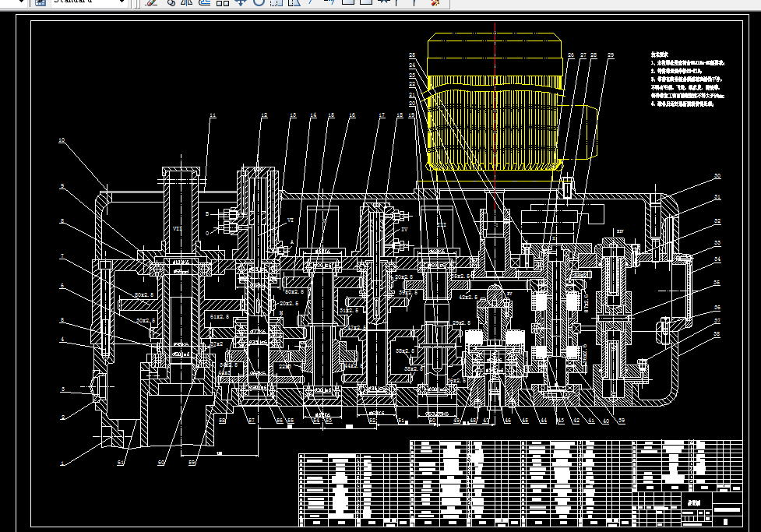This screenshot has width=761, height=532.
Task: Click part callout number 26
Action: click(571, 56)
